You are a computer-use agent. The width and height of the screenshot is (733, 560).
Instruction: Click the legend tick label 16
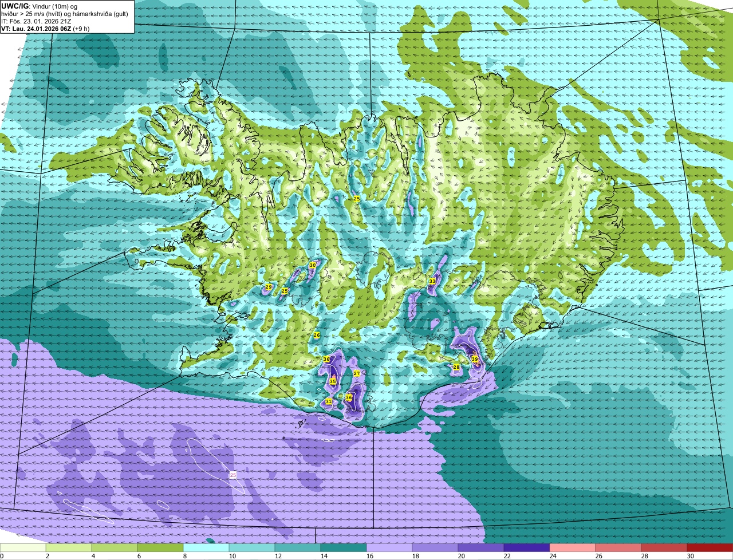(370, 556)
